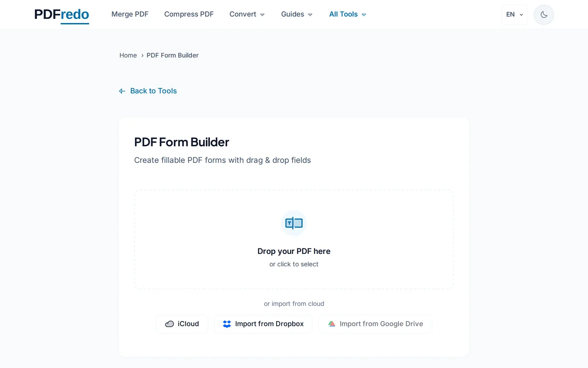This screenshot has height=368, width=588.
Task: Expand the All Tools dropdown
Action: click(x=347, y=14)
